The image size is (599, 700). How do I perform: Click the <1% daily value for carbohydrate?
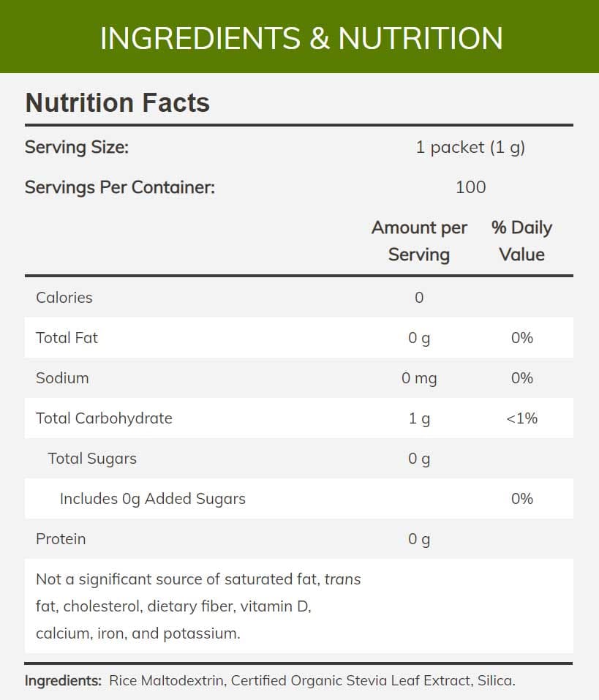click(x=521, y=418)
